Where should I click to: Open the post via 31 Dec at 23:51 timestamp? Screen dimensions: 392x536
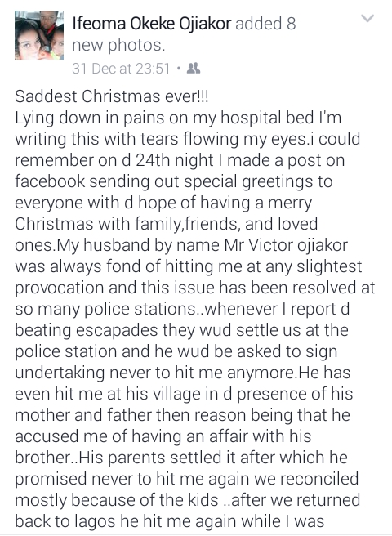click(x=121, y=69)
